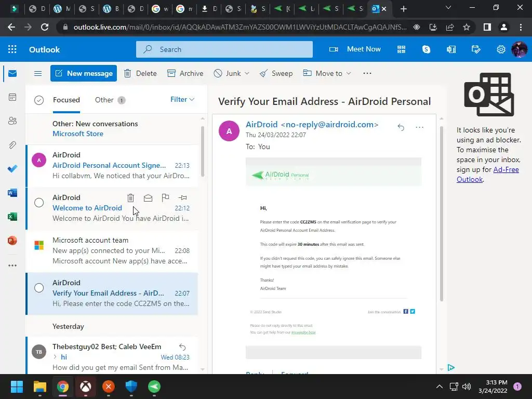The image size is (532, 399).
Task: Start a Meet Now call
Action: pos(355,49)
